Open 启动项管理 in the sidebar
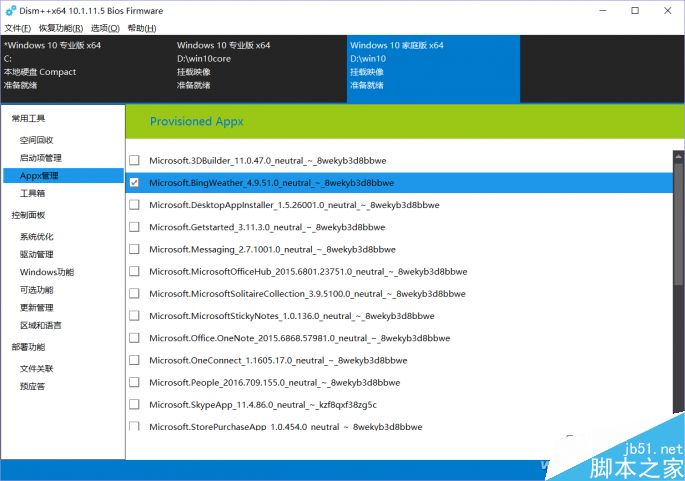Viewport: 685px width, 481px height. [40, 158]
